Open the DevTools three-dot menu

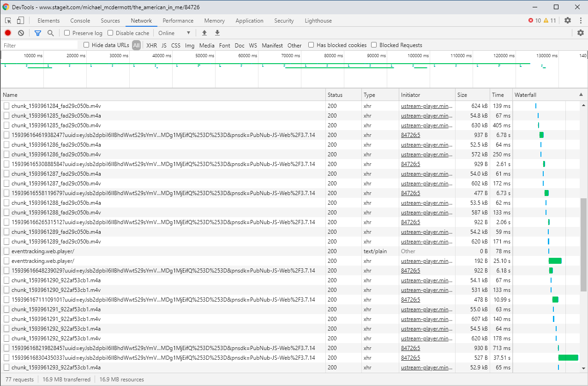point(581,20)
